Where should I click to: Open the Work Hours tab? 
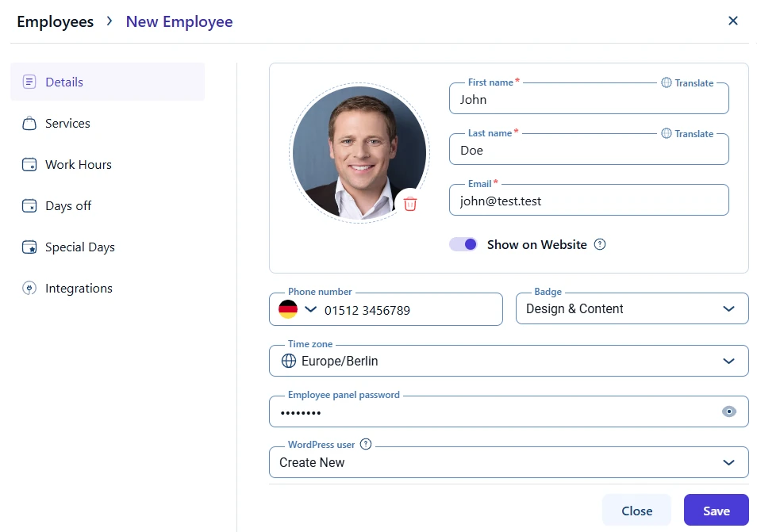(x=78, y=165)
